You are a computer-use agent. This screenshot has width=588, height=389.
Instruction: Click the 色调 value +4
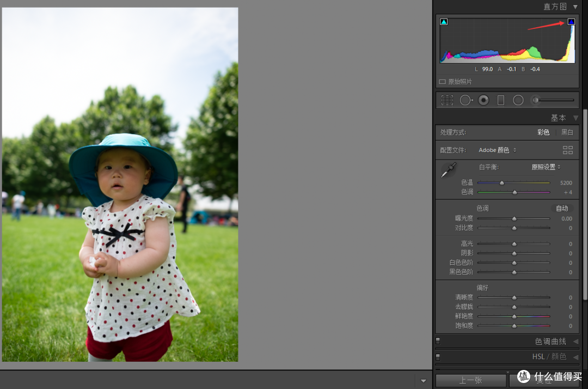568,192
